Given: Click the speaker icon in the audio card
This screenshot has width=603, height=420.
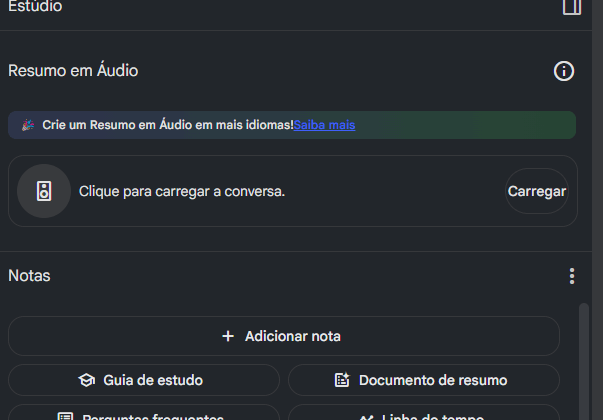Looking at the screenshot, I should 44,191.
